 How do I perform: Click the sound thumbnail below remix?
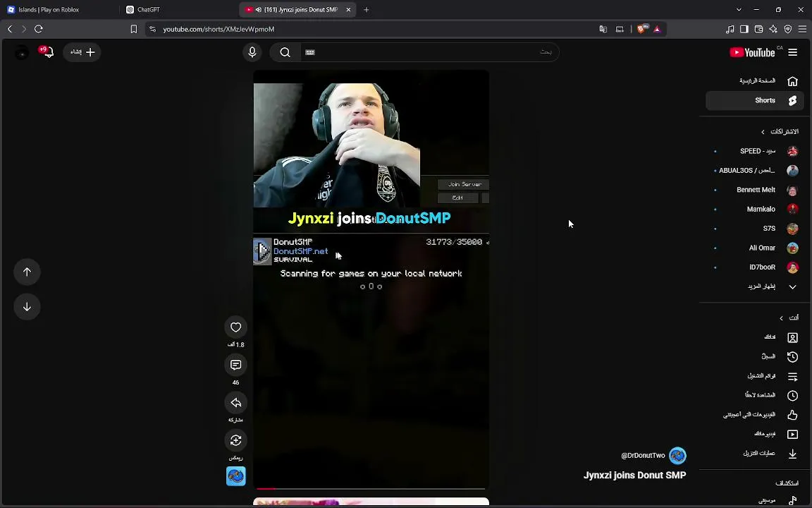(x=235, y=476)
